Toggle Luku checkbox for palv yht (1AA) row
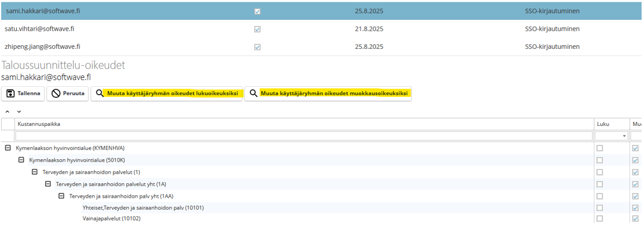 tap(599, 196)
